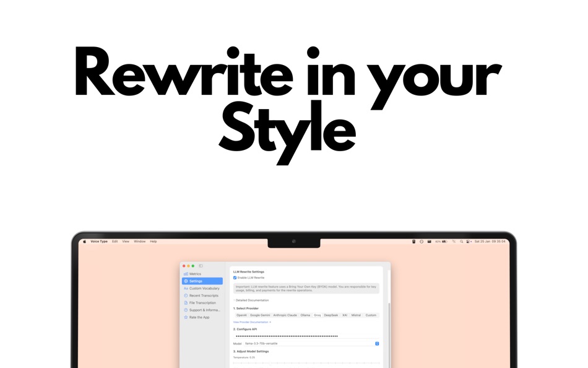Open the Model dropdown llama-3.3-70b-versatile
The width and height of the screenshot is (588, 368).
point(311,344)
